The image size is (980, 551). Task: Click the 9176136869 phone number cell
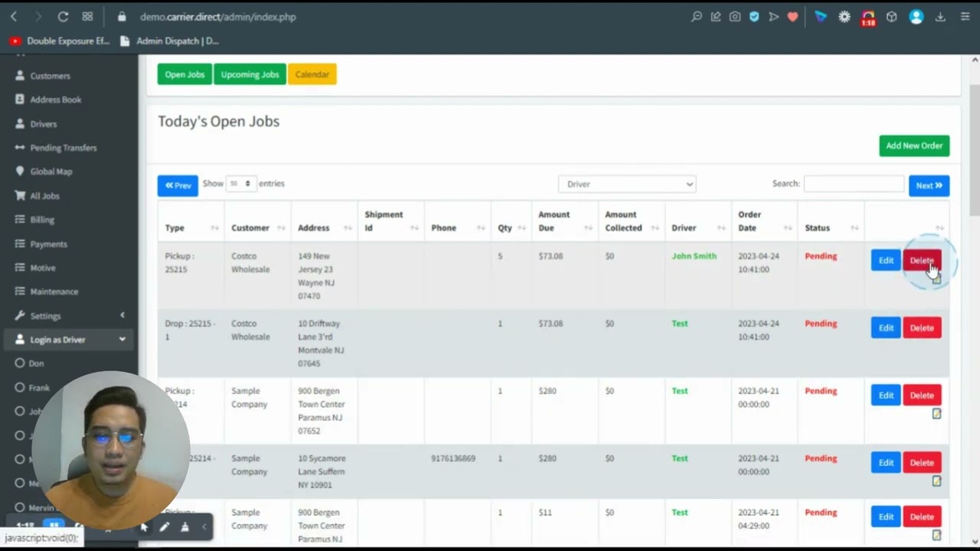click(453, 458)
